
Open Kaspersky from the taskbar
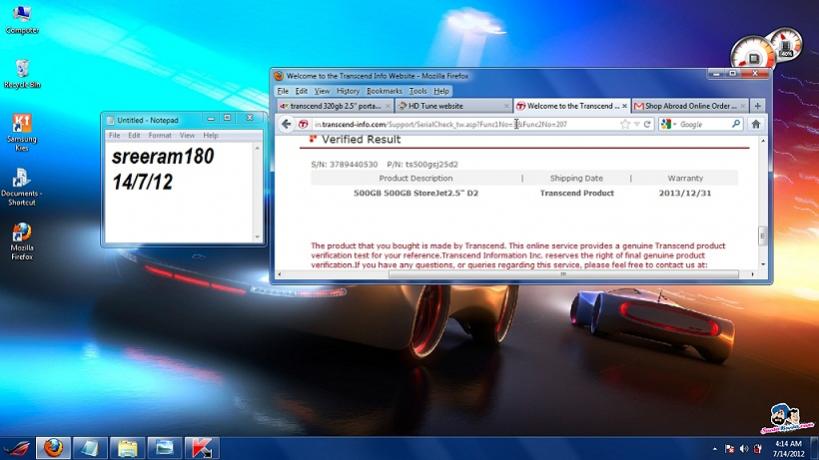202,449
